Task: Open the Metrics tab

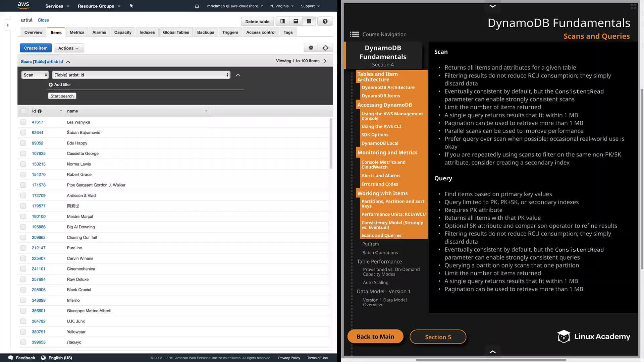Action: (77, 33)
